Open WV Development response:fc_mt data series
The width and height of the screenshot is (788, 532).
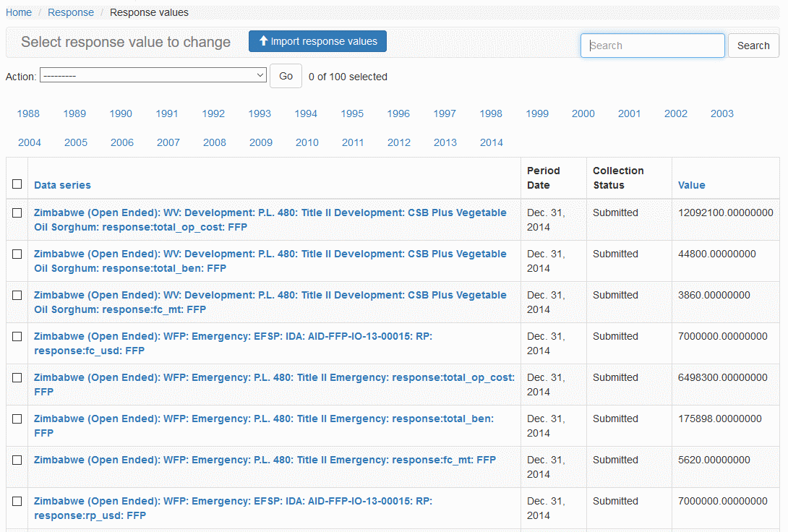click(x=270, y=302)
